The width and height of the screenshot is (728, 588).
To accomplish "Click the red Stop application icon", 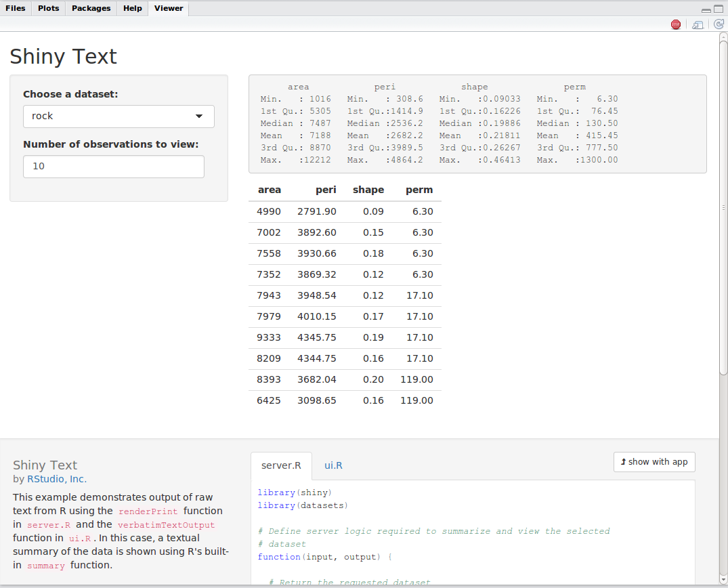I will pyautogui.click(x=675, y=24).
